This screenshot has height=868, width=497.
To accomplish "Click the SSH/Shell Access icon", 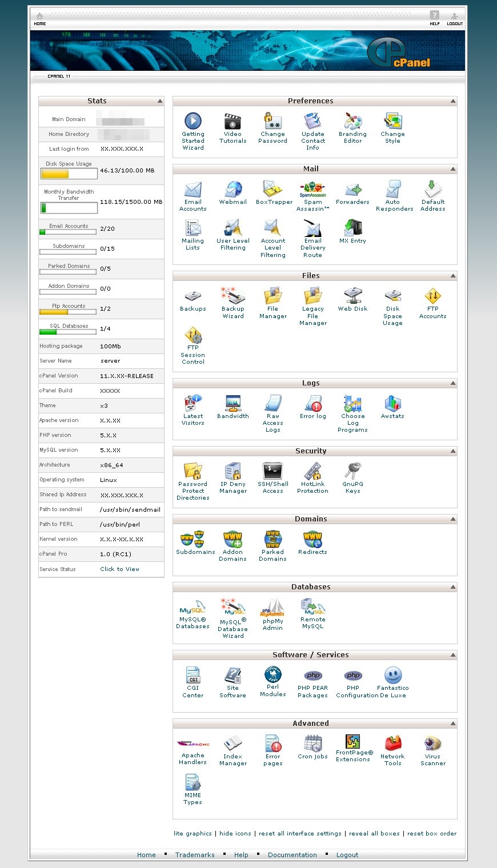I will [x=272, y=472].
